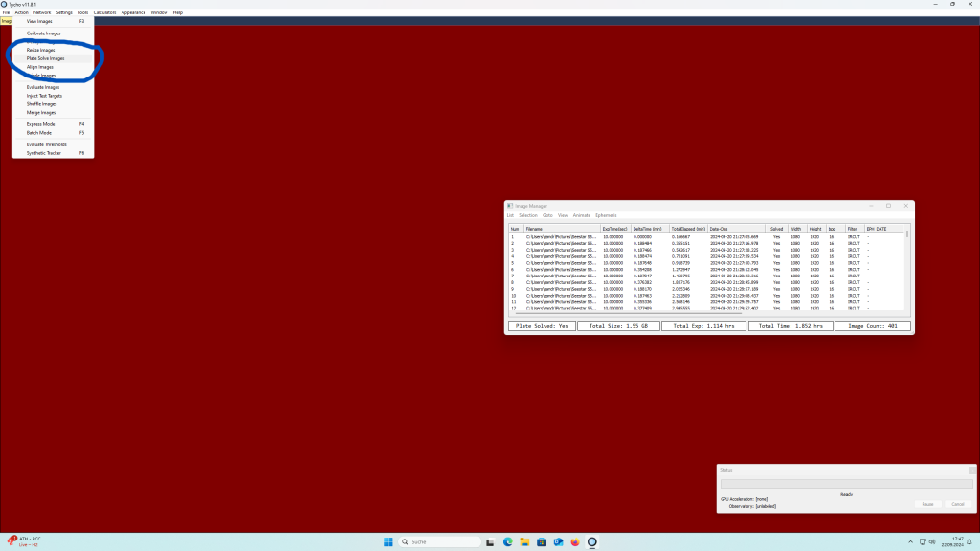
Task: Click the taskbar search field
Action: click(438, 541)
